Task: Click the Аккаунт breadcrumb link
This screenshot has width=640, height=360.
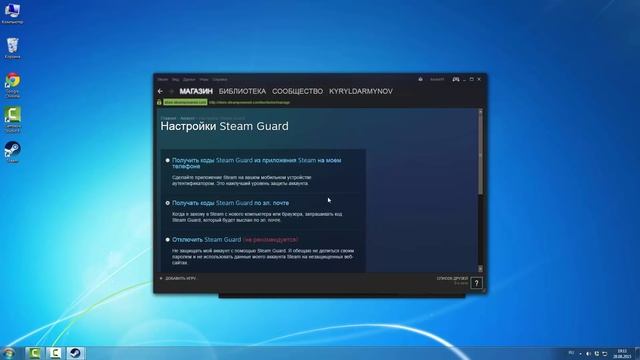Action: (187, 118)
